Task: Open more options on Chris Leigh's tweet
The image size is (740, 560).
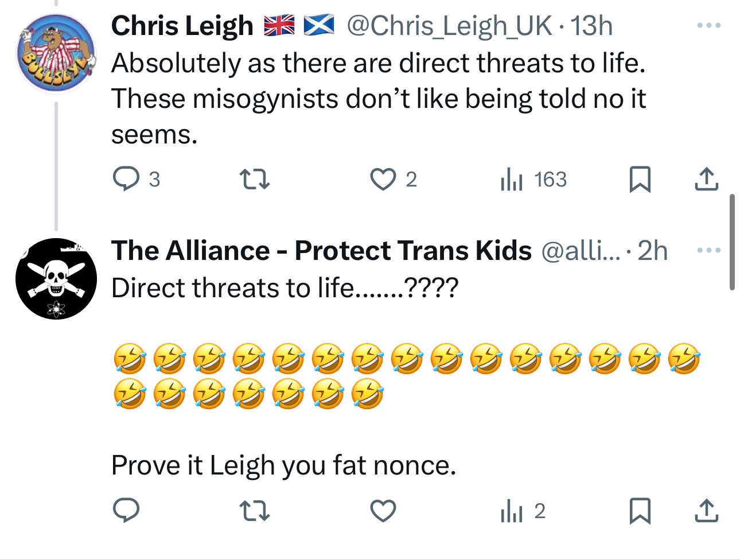Action: click(708, 26)
